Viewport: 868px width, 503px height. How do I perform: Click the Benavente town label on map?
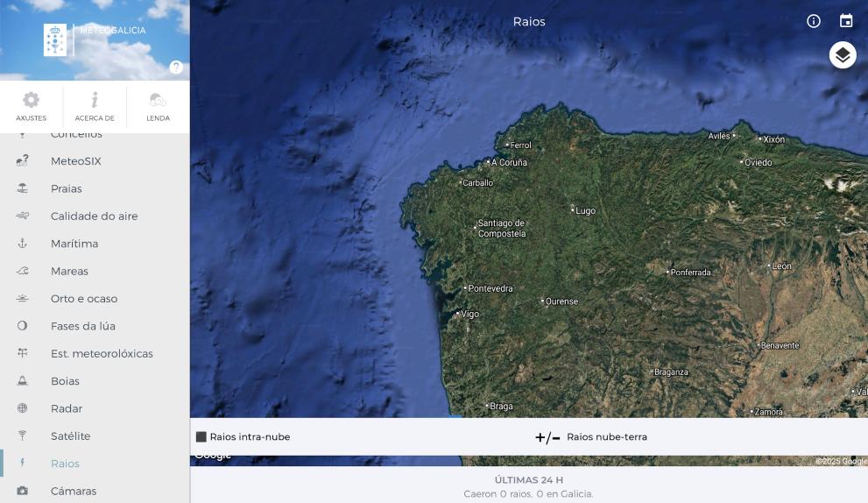click(780, 345)
